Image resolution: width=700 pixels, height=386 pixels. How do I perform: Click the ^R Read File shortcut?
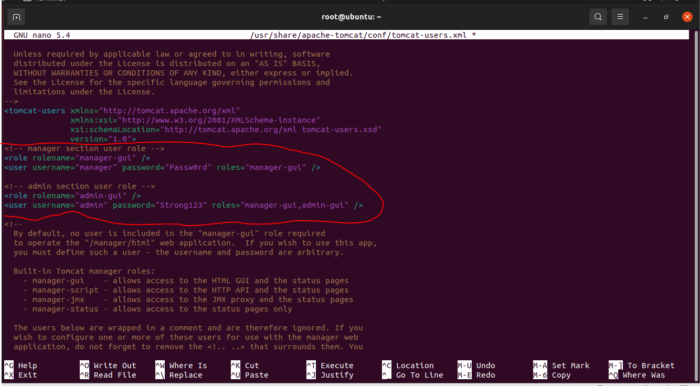coord(108,375)
